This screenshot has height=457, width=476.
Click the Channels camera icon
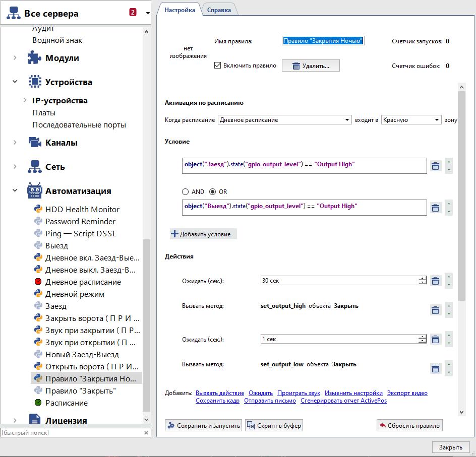coord(34,143)
